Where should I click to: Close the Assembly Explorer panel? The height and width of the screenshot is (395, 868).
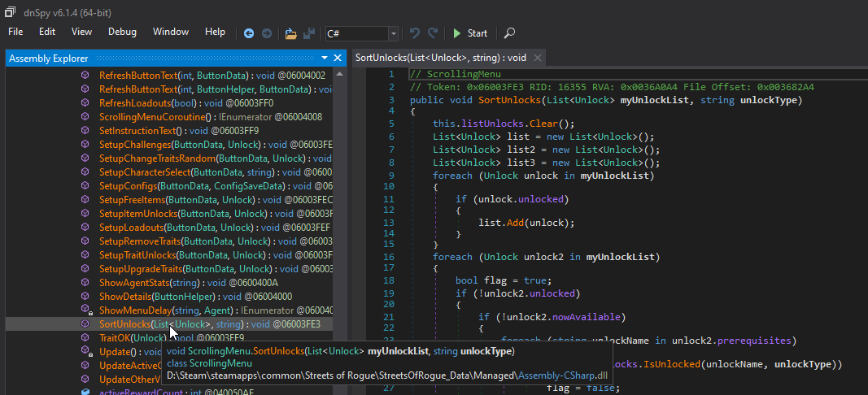[x=338, y=58]
